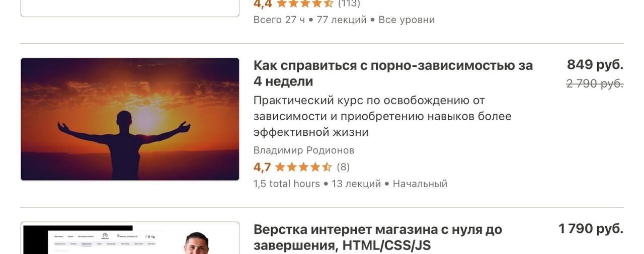Select author name Владимир Родионов
The height and width of the screenshot is (254, 644).
point(304,150)
